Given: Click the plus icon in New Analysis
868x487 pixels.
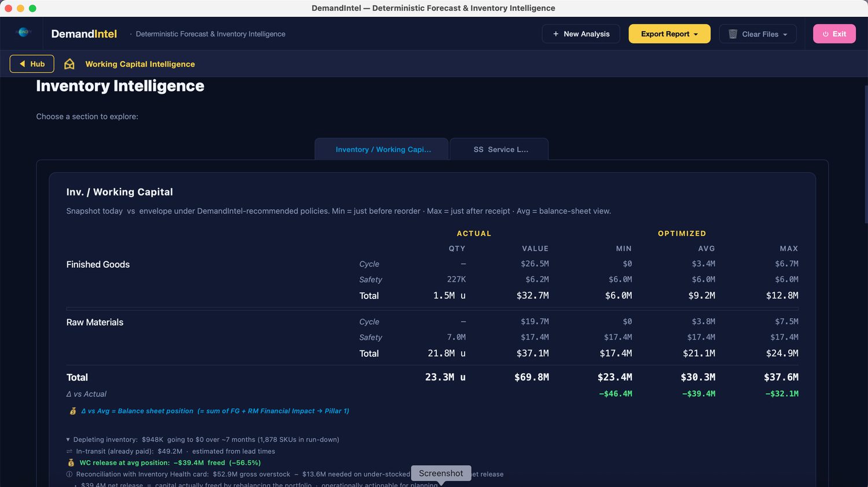Looking at the screenshot, I should click(556, 34).
